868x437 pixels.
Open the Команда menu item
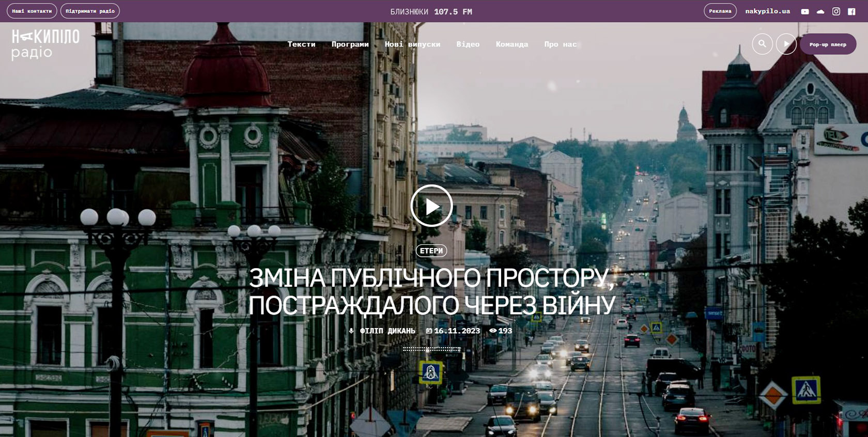coord(512,44)
